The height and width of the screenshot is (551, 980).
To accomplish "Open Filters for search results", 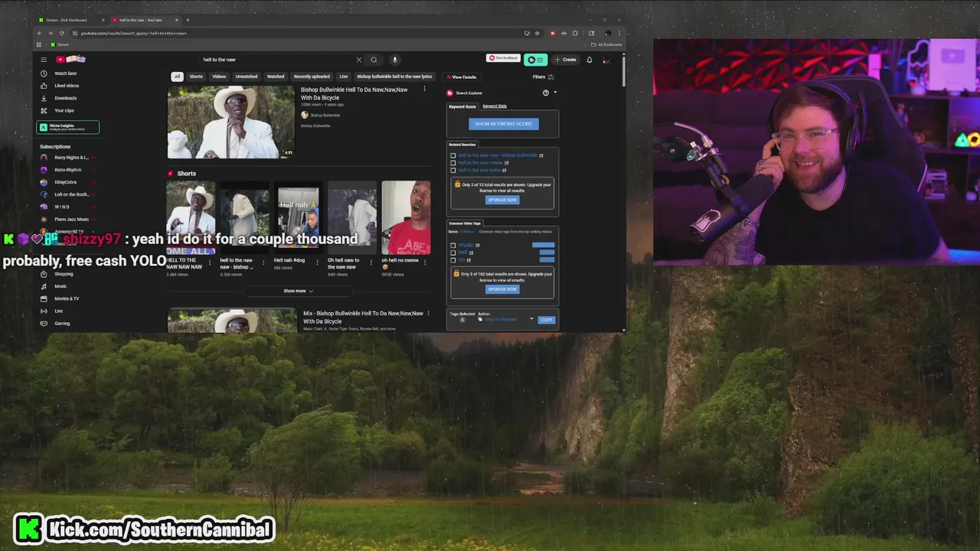I will [x=544, y=77].
